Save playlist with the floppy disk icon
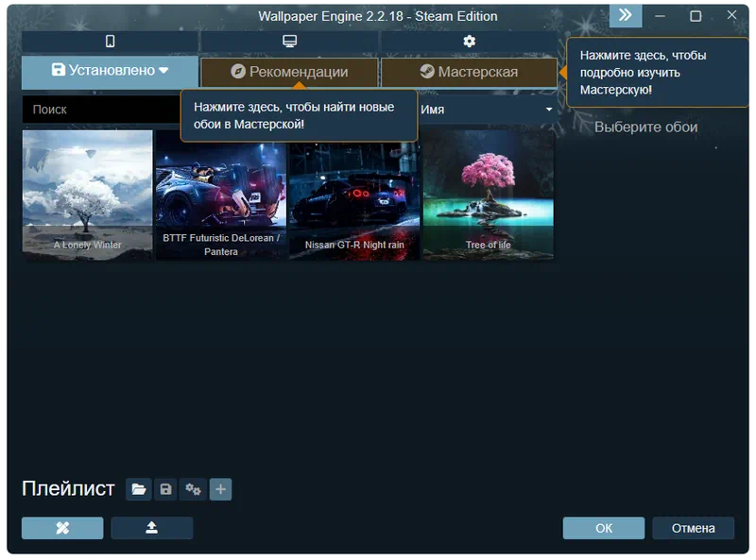This screenshot has width=756, height=560. pyautogui.click(x=165, y=489)
